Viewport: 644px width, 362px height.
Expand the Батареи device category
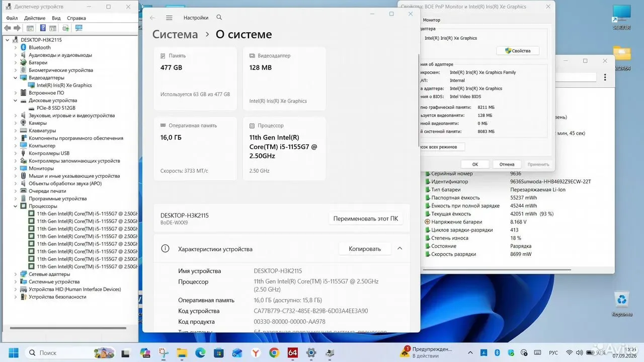point(16,62)
